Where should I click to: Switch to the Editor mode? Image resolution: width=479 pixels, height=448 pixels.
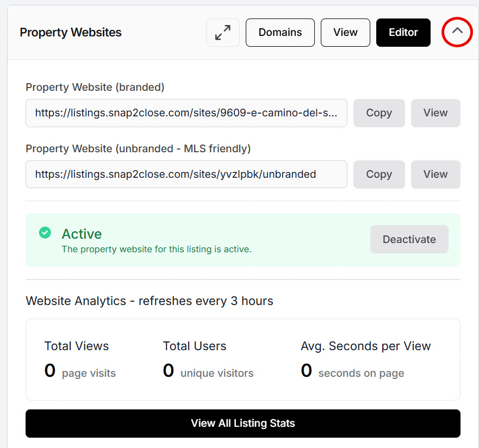click(x=403, y=33)
